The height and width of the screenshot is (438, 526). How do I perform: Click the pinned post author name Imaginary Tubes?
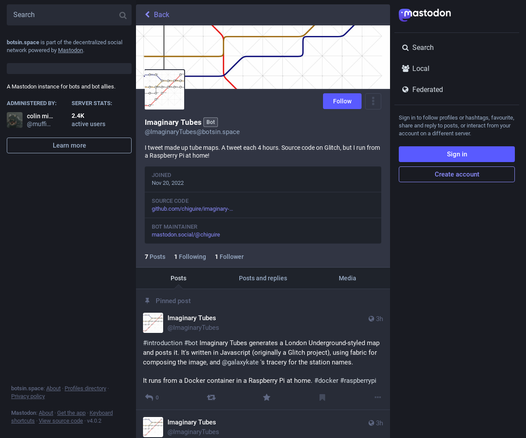pos(192,318)
